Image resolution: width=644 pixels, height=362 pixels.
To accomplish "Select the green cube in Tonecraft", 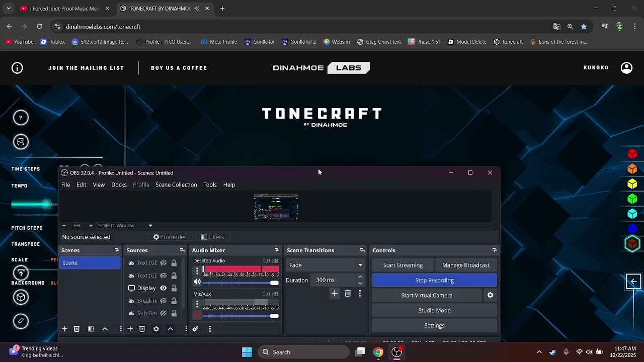I will click(x=632, y=199).
